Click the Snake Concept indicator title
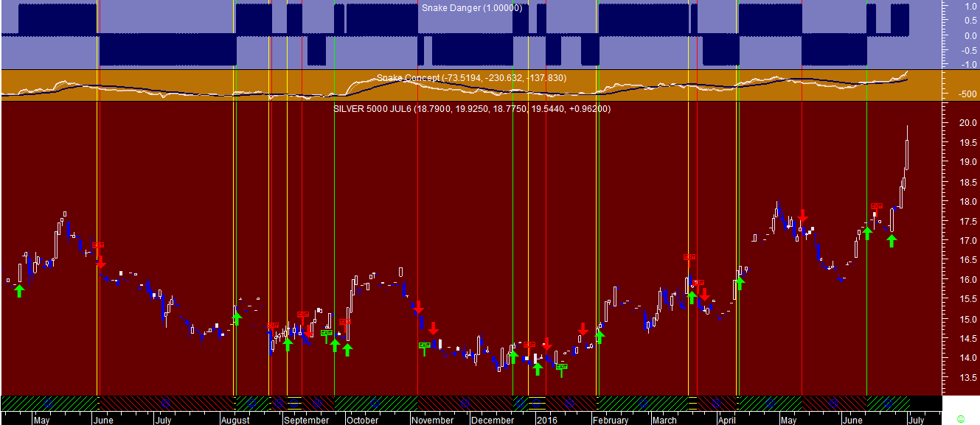Image resolution: width=980 pixels, height=425 pixels. 471,78
